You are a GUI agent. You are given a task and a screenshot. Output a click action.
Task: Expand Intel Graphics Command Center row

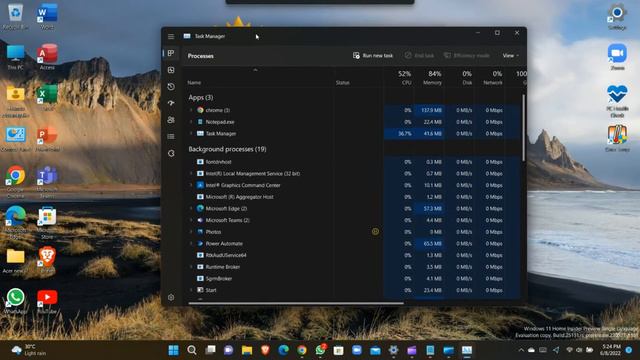(191, 185)
